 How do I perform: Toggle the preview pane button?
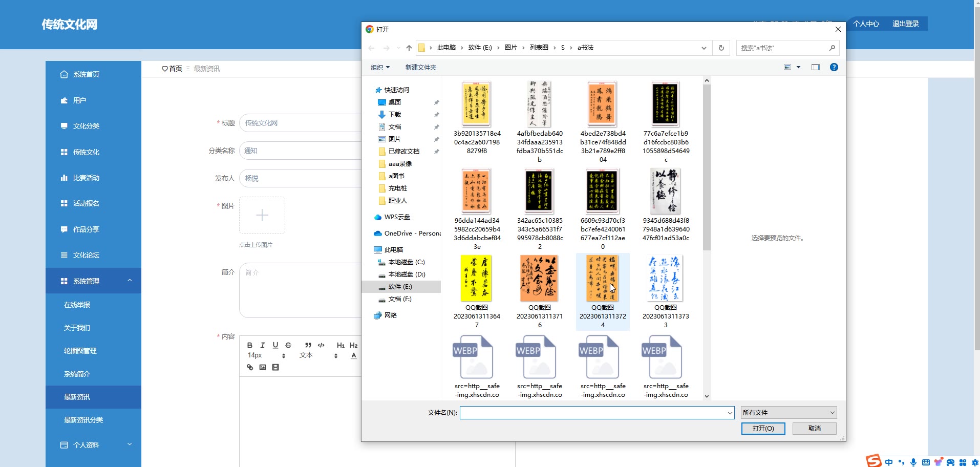[815, 67]
